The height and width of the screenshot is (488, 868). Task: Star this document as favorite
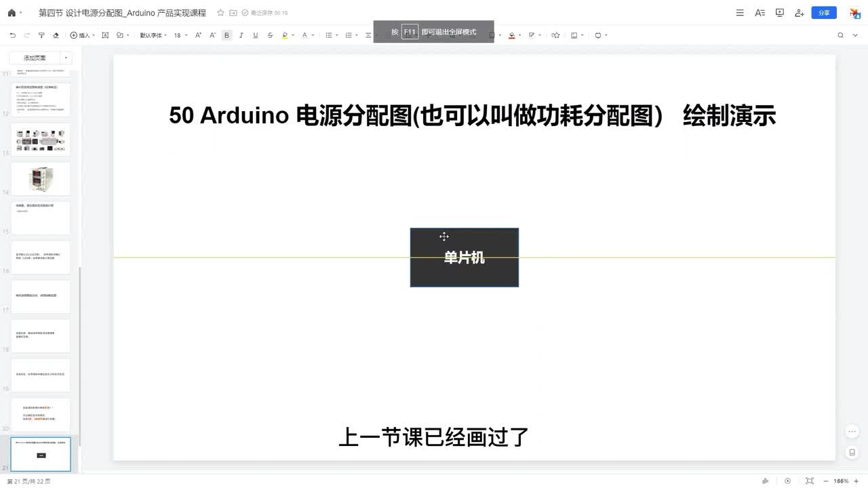pyautogui.click(x=220, y=13)
